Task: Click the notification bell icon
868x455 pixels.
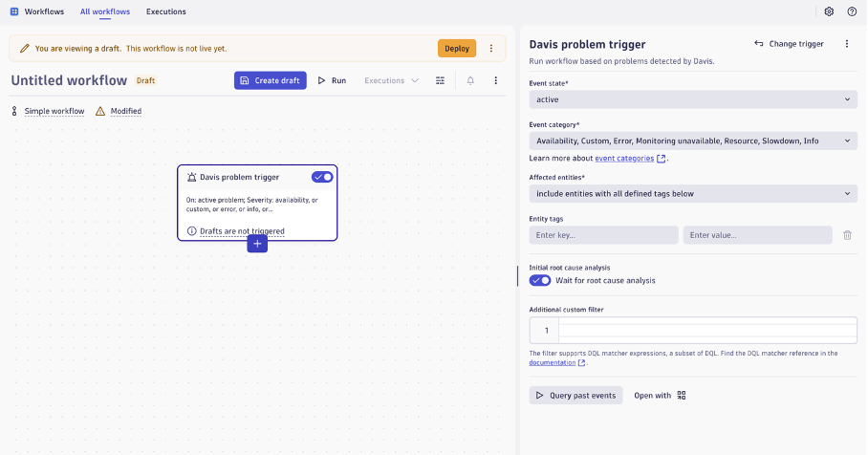Action: (x=470, y=80)
